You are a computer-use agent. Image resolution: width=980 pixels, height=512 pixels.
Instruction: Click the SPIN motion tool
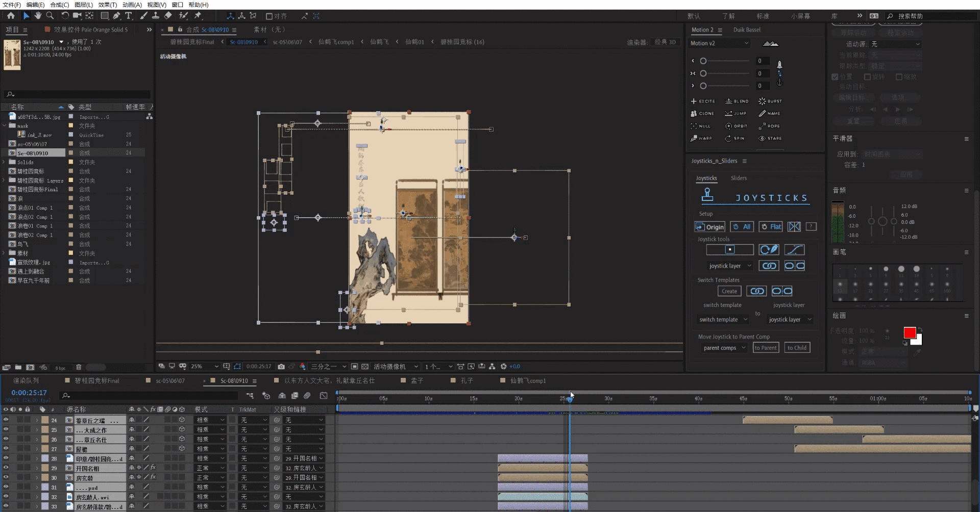[x=736, y=138]
